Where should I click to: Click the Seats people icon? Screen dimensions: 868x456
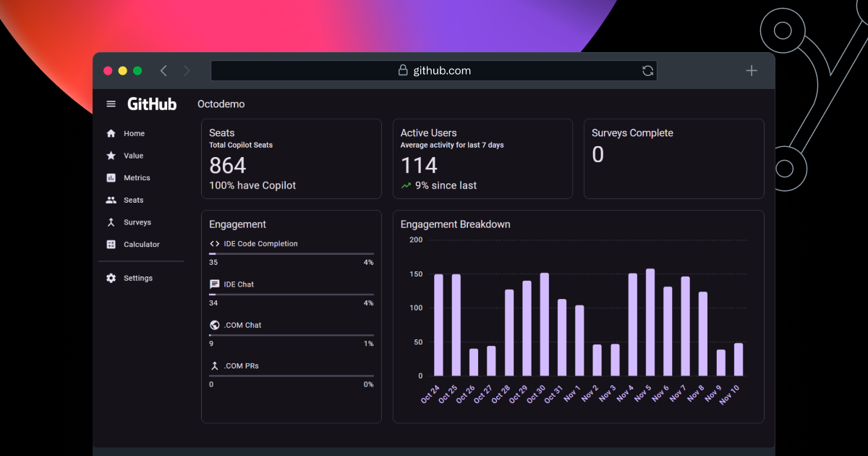(x=111, y=200)
